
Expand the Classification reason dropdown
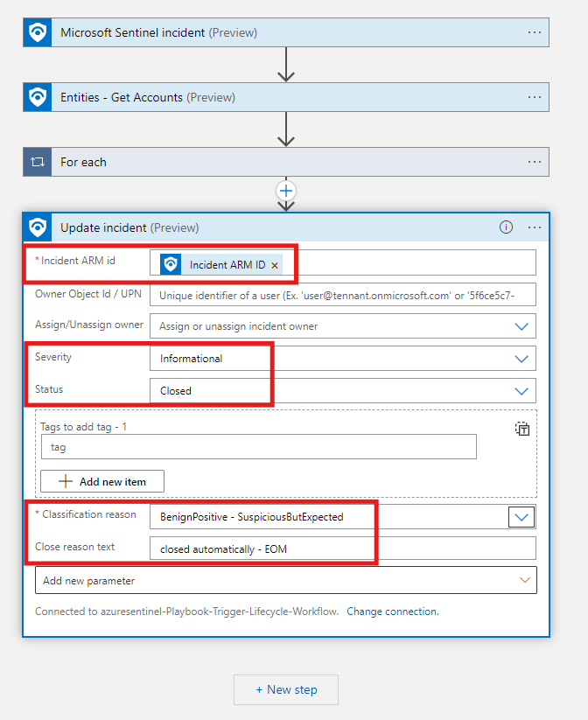coord(521,517)
